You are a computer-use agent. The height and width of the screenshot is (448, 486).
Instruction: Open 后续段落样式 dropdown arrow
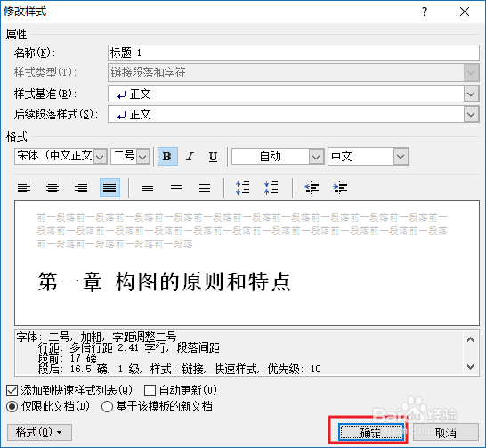click(471, 114)
